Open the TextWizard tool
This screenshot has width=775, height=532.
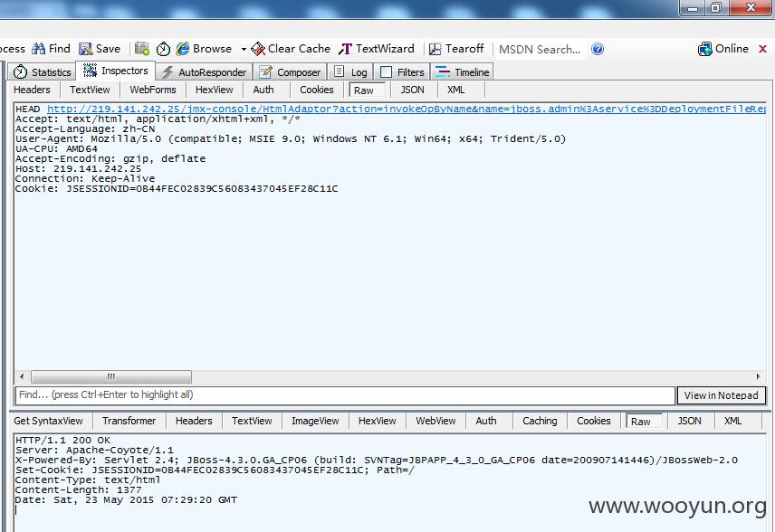377,49
